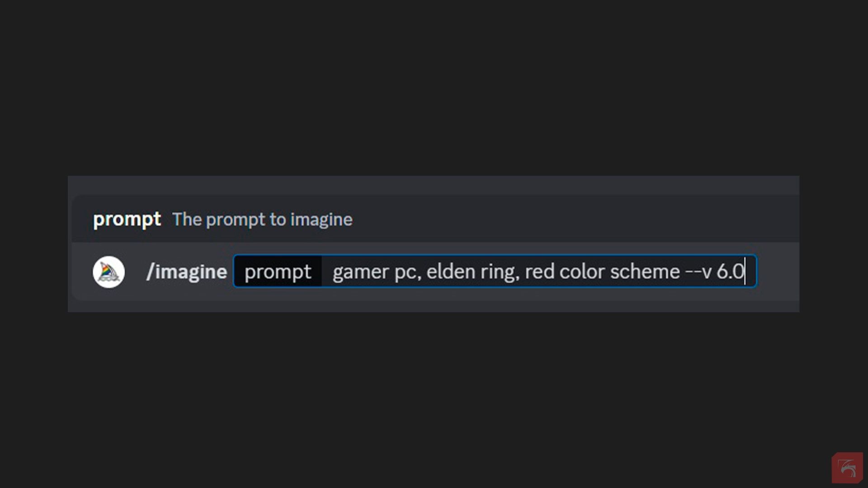Click the word 'imagine' in the description

pyautogui.click(x=321, y=220)
